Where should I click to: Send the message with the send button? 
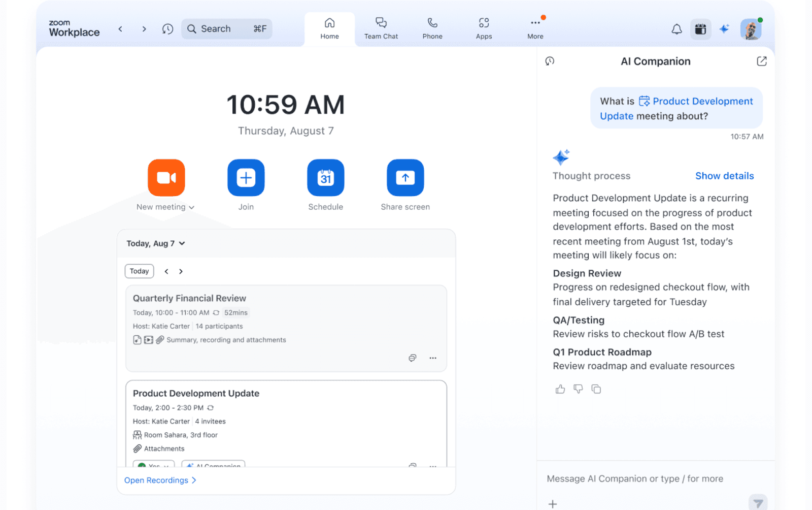coord(758,503)
